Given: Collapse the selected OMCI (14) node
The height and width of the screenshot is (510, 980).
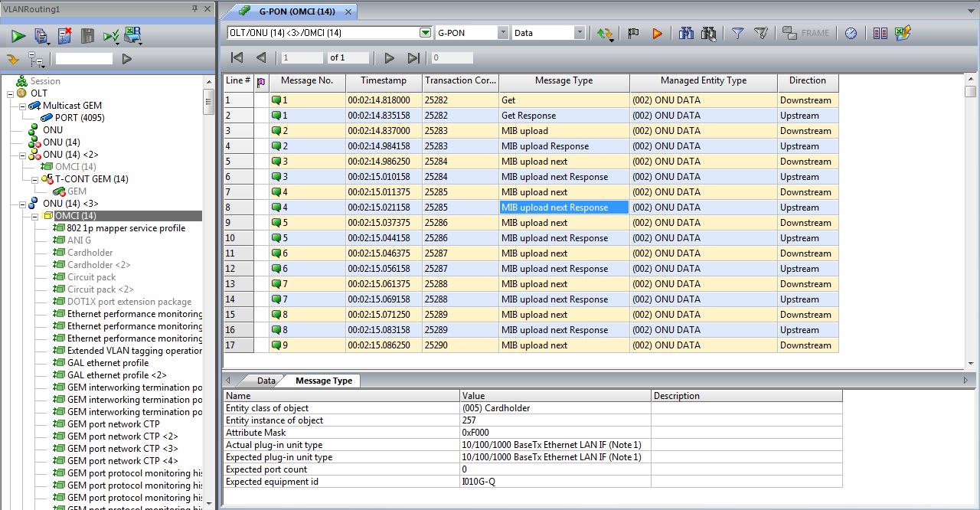Looking at the screenshot, I should click(34, 216).
